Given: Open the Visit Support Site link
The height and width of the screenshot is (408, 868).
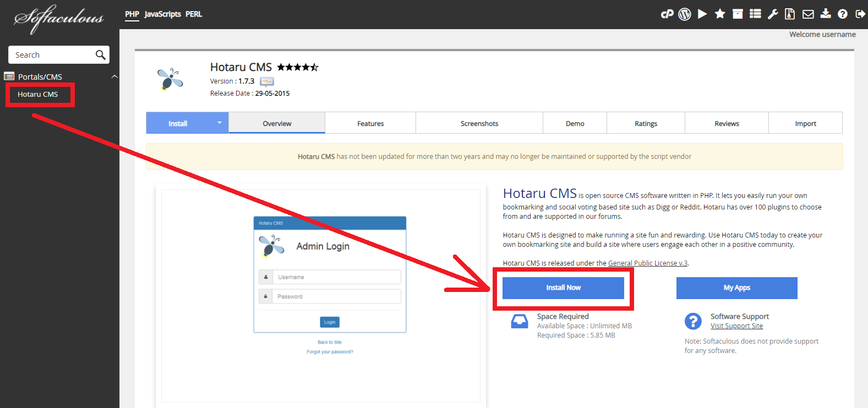Looking at the screenshot, I should [x=736, y=326].
